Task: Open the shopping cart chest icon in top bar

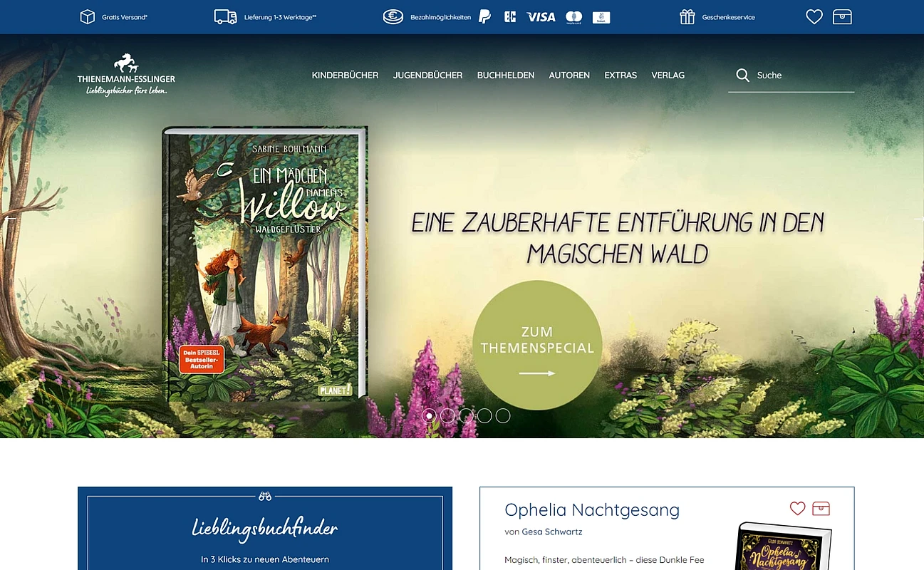Action: (x=842, y=17)
